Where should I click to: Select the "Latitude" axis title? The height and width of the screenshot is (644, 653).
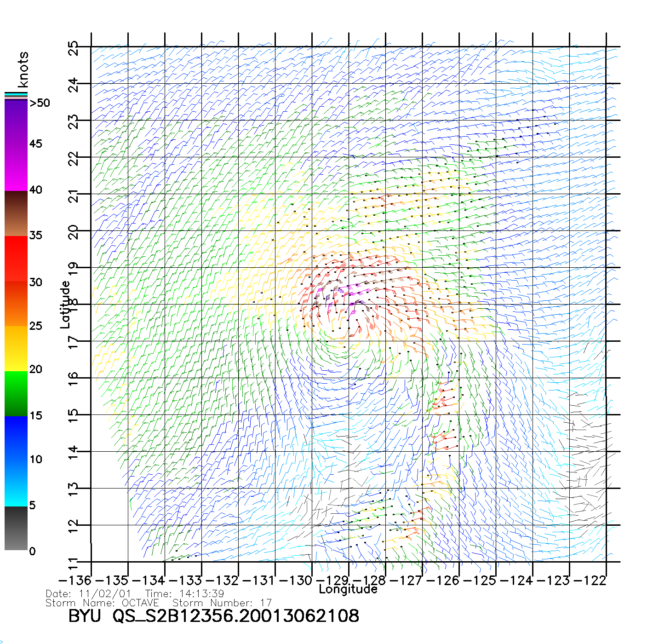[x=65, y=305]
